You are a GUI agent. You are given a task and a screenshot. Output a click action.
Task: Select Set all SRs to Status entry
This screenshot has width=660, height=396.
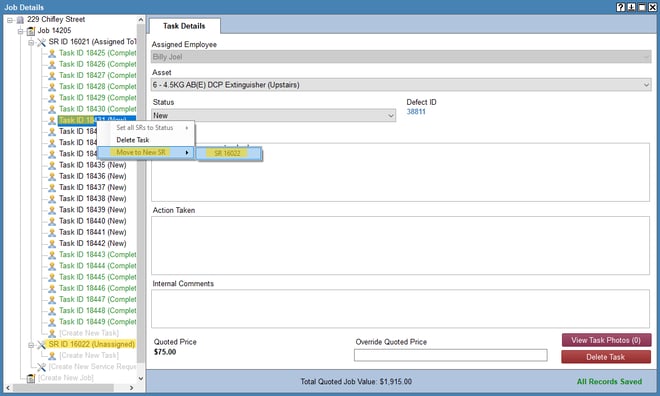pyautogui.click(x=146, y=128)
